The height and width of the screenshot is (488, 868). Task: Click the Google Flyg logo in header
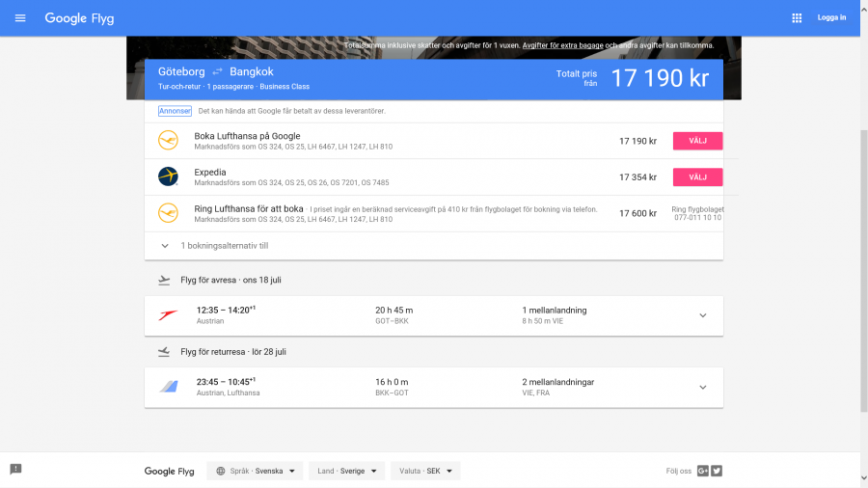click(x=80, y=18)
